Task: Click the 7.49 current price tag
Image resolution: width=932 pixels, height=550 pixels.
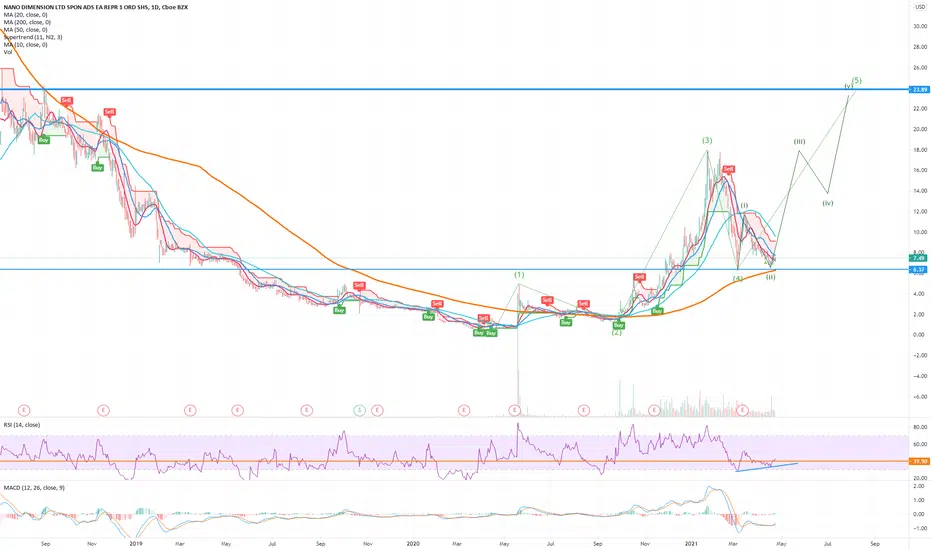Action: 918,258
